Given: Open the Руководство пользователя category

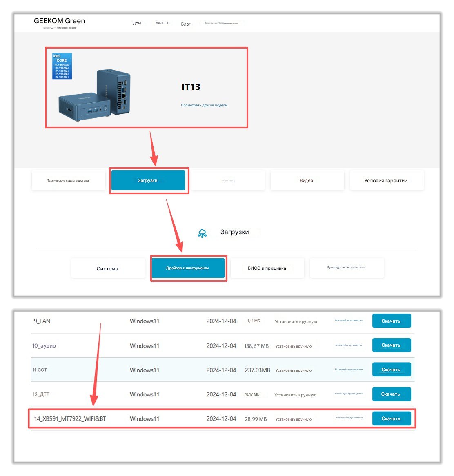Looking at the screenshot, I should [x=346, y=268].
